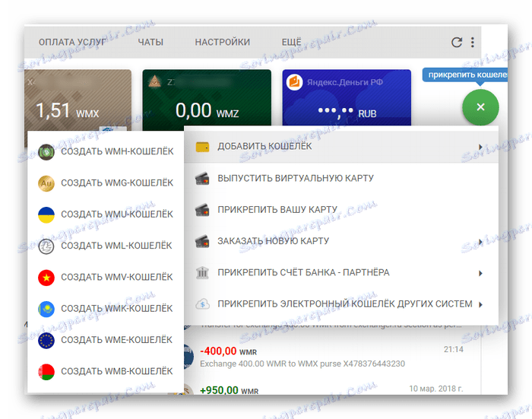This screenshot has width=532, height=419.
Task: Click card icon beside Выпустить виртуальную карту
Action: click(x=202, y=178)
